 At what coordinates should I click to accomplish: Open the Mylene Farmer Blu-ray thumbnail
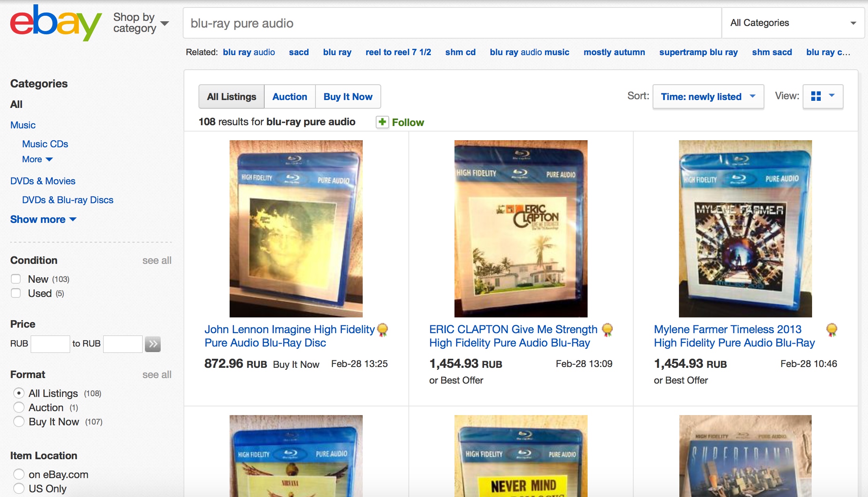coord(745,229)
